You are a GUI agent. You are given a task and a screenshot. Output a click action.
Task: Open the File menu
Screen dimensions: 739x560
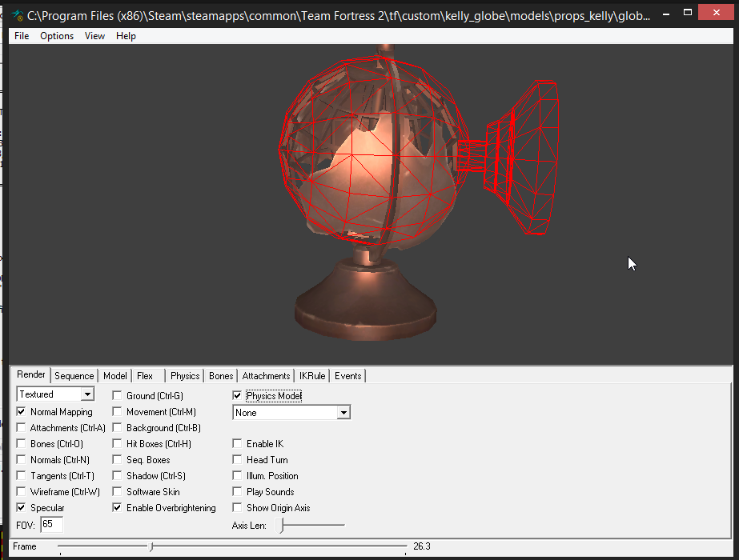tap(22, 36)
